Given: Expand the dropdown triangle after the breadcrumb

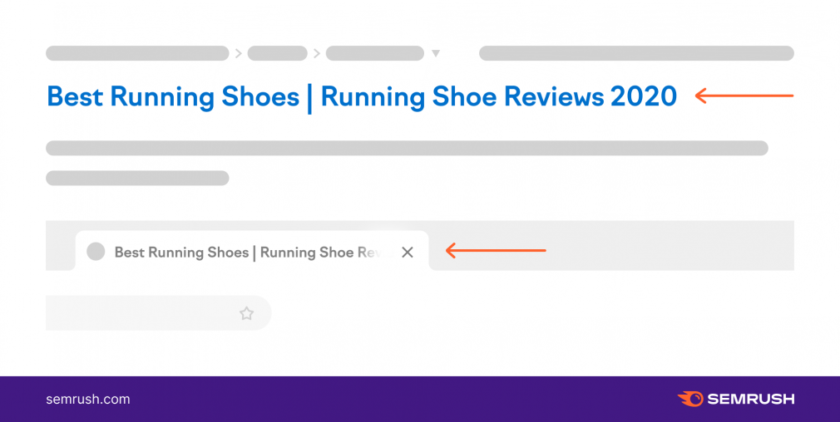Looking at the screenshot, I should click(x=435, y=53).
